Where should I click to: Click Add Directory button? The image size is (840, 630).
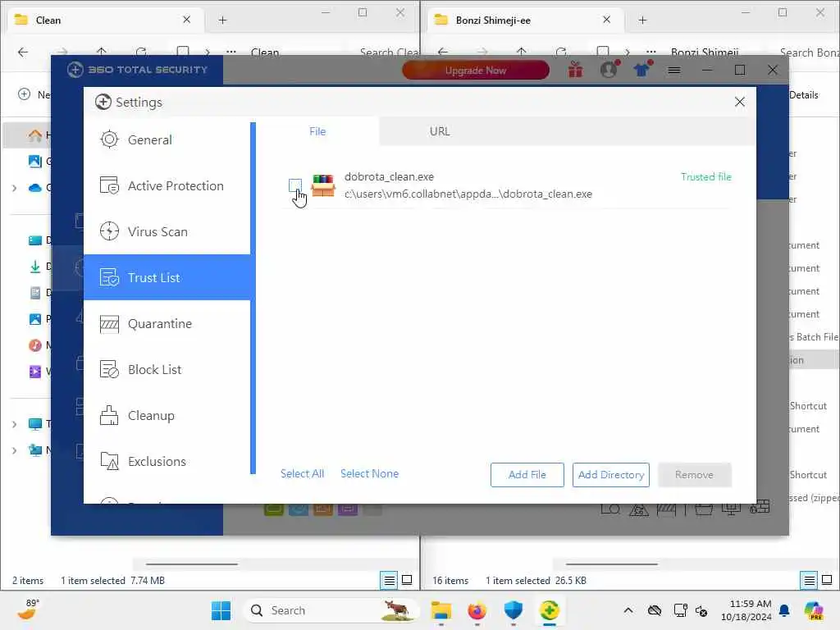click(x=610, y=475)
